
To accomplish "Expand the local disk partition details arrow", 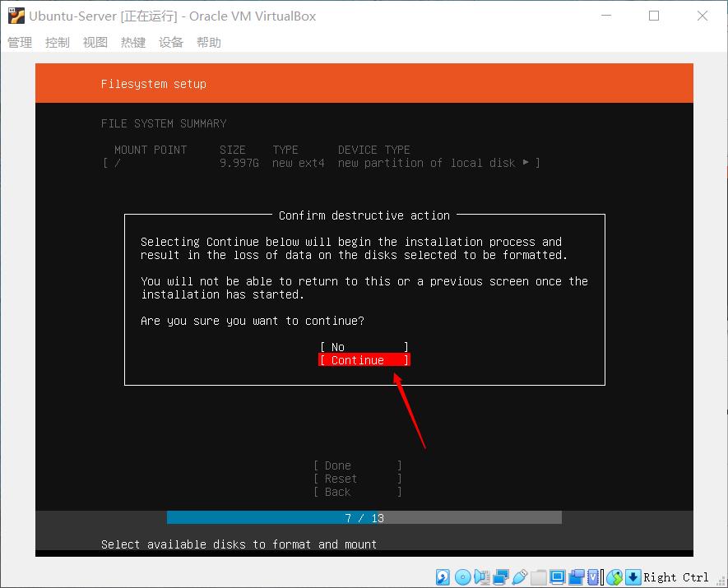I will (x=526, y=163).
